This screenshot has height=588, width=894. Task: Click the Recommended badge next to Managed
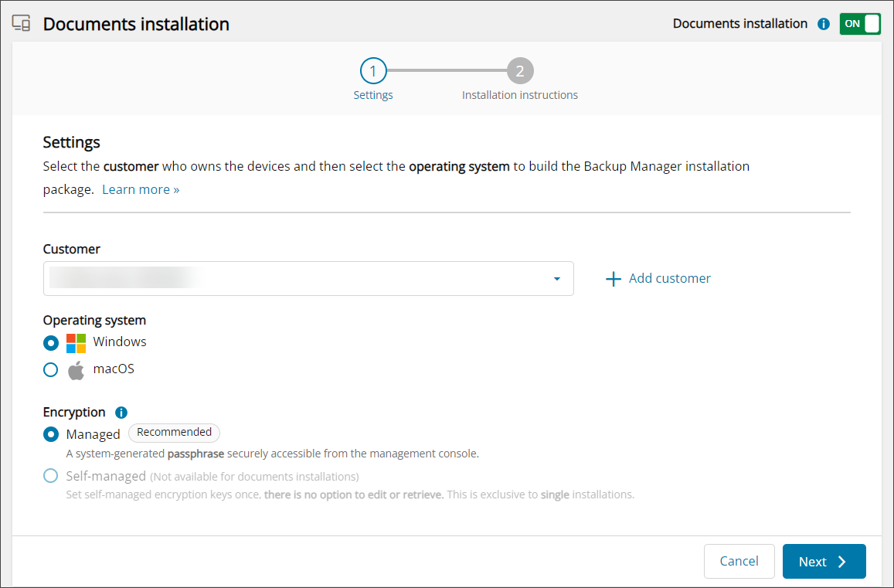(x=174, y=433)
